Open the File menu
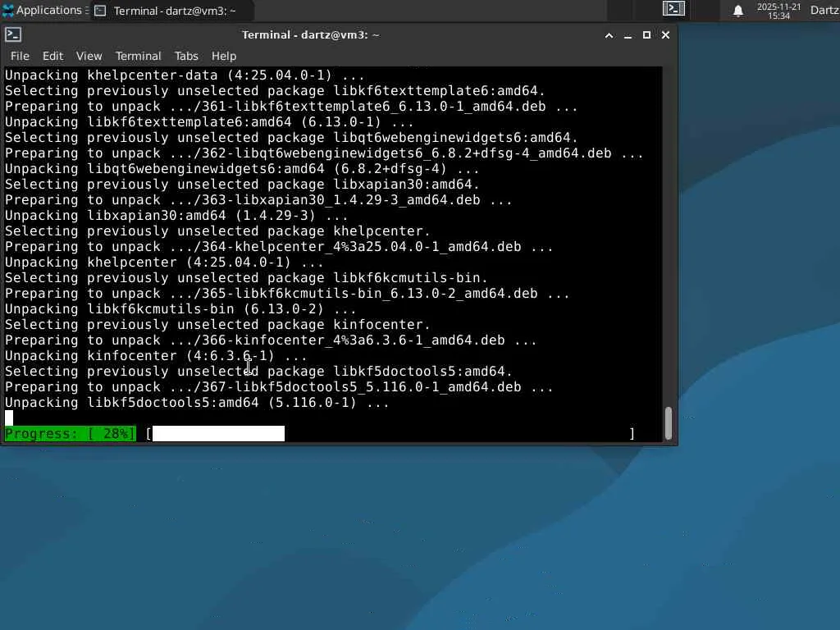 pos(20,56)
